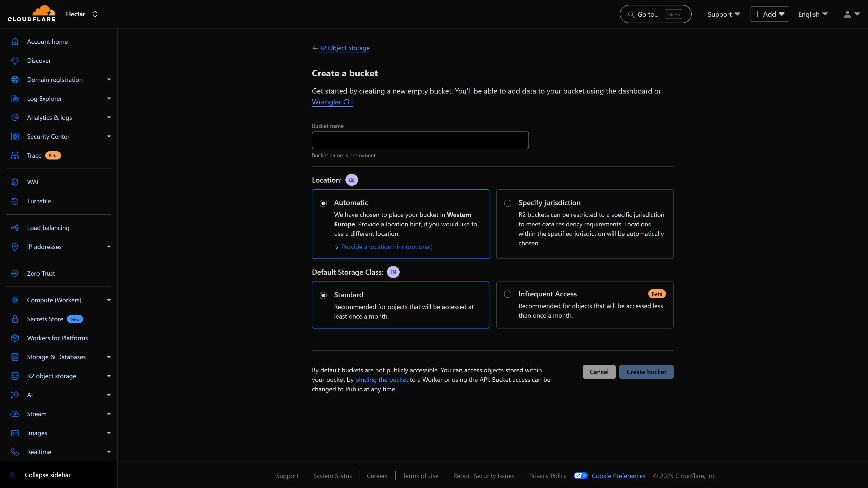Select the Infrequent Access storage class
868x488 pixels.
coord(507,294)
